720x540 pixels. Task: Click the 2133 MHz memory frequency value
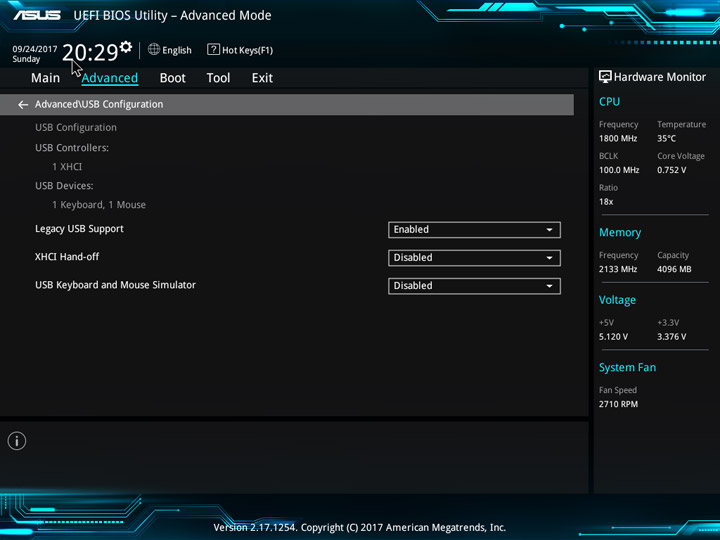[618, 269]
